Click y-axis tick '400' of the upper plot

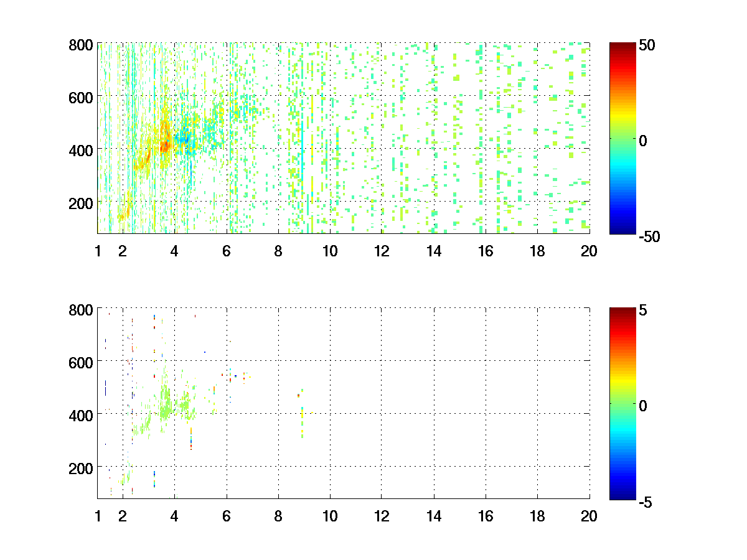[81, 150]
